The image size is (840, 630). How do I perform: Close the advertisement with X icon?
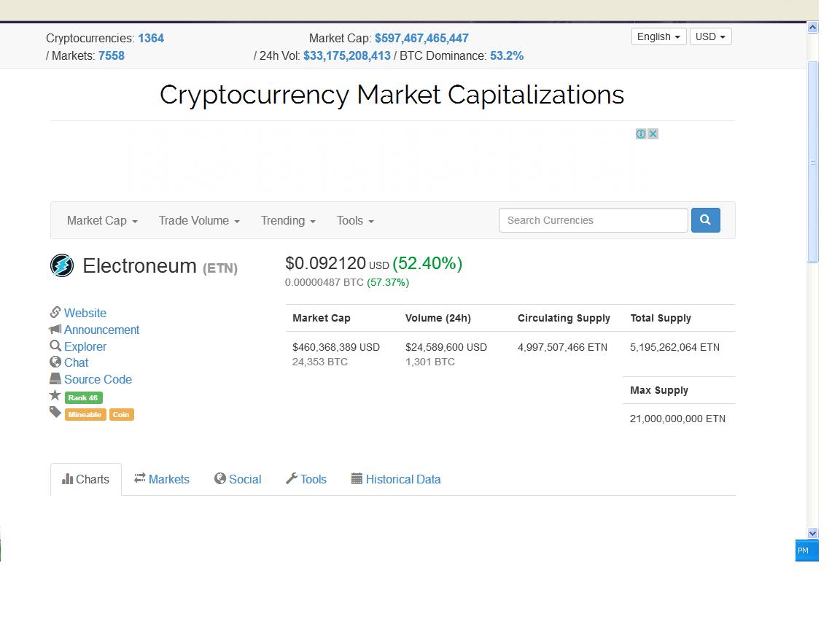click(x=653, y=134)
